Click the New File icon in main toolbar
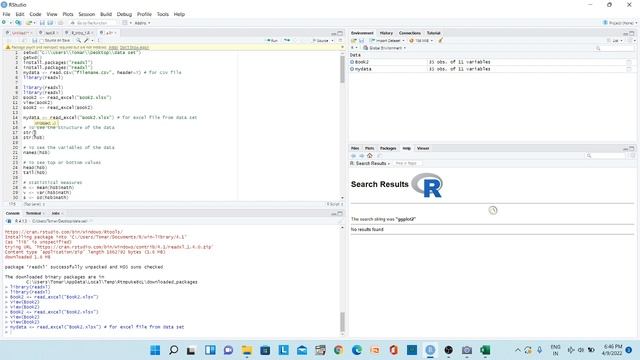This screenshot has width=640, height=360. click(x=4, y=23)
